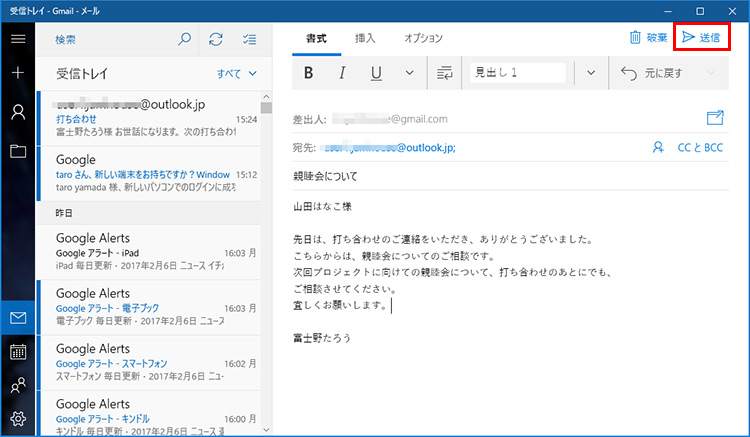750x437 pixels.
Task: Click the search magnifier icon
Action: [x=184, y=39]
